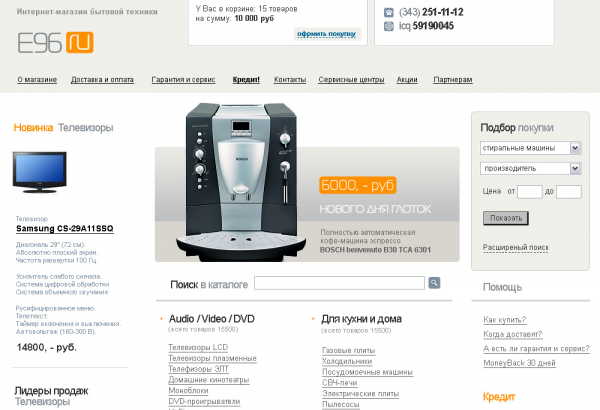
Task: Click the catalog search text field
Action: coord(339,283)
